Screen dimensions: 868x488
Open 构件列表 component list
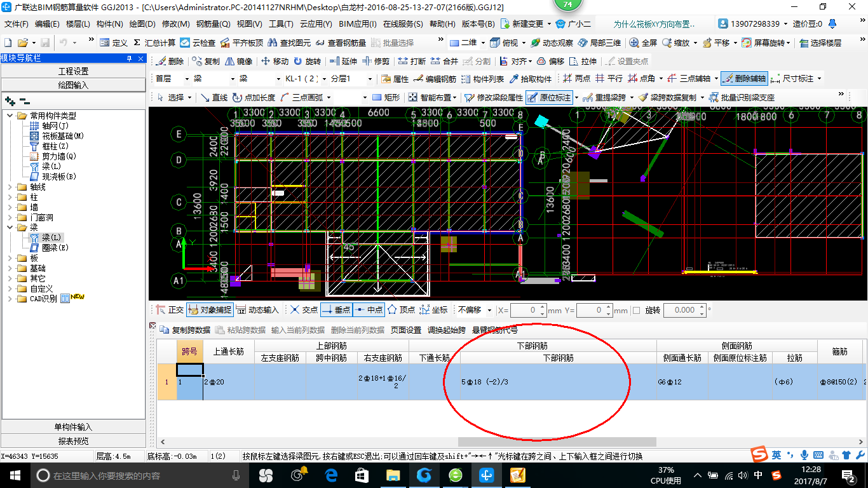483,79
